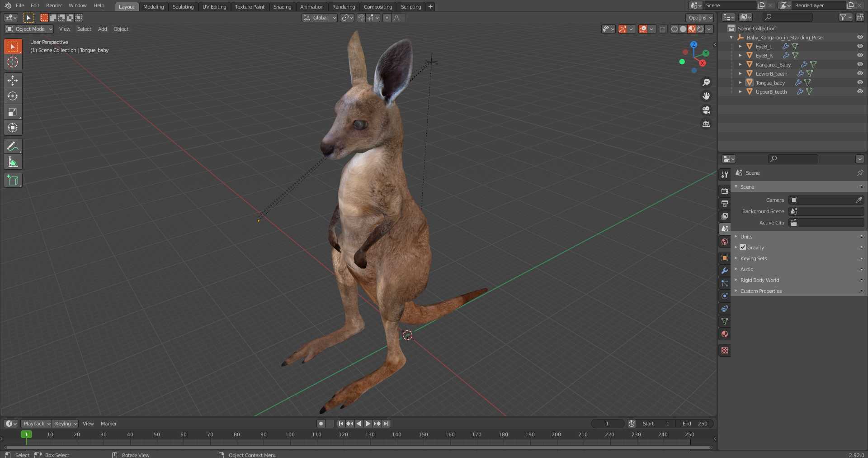The width and height of the screenshot is (868, 458).
Task: Open Global transform orientation dropdown
Action: pyautogui.click(x=320, y=18)
